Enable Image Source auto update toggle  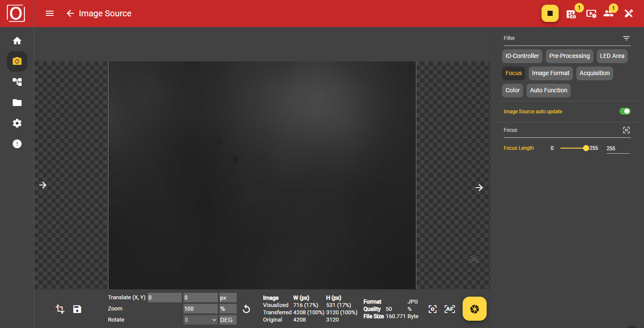pos(625,111)
